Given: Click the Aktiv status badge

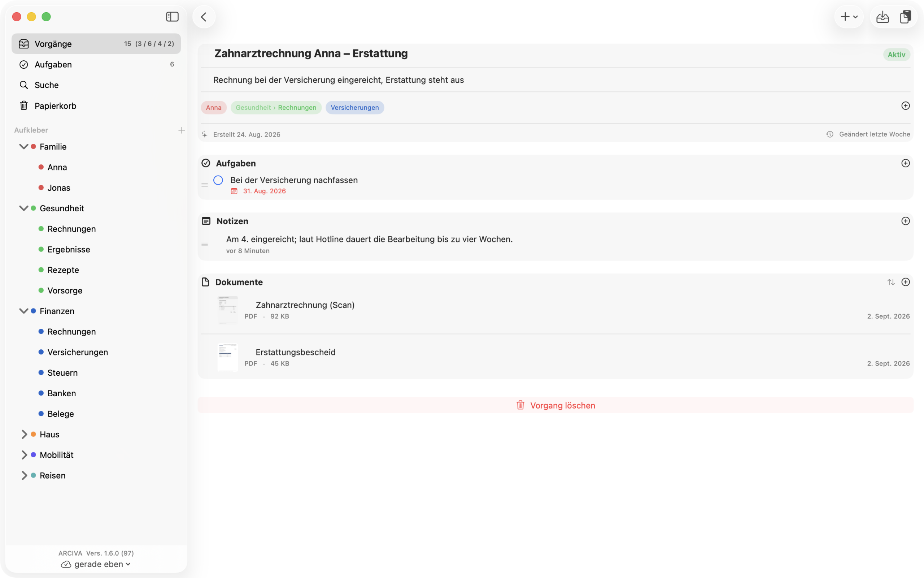Looking at the screenshot, I should tap(897, 55).
